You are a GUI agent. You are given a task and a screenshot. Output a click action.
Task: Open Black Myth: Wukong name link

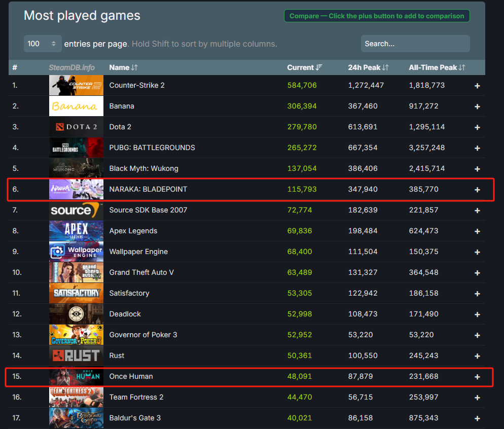(x=143, y=168)
